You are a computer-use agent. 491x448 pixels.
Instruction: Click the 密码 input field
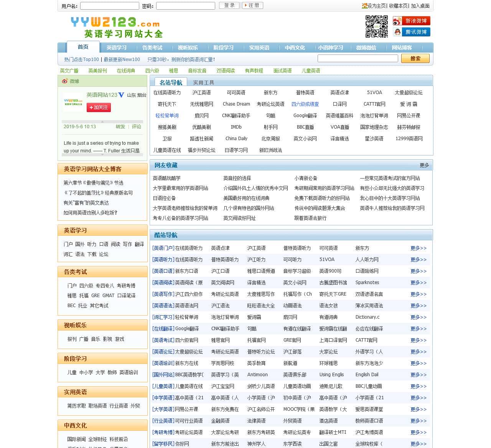tap(186, 6)
